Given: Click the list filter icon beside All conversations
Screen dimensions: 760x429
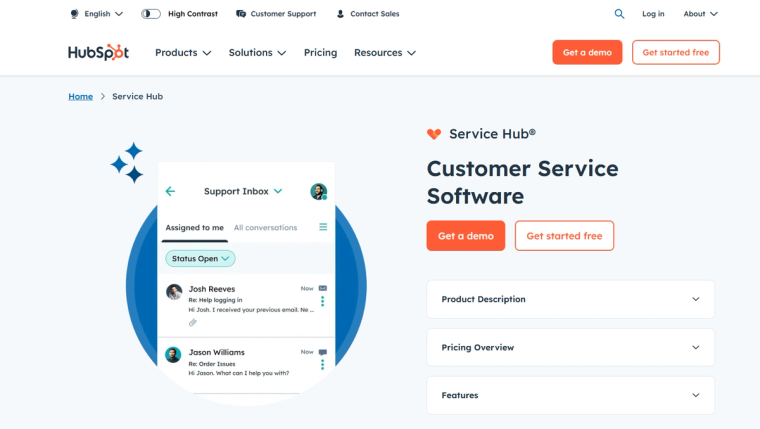Looking at the screenshot, I should [x=323, y=227].
